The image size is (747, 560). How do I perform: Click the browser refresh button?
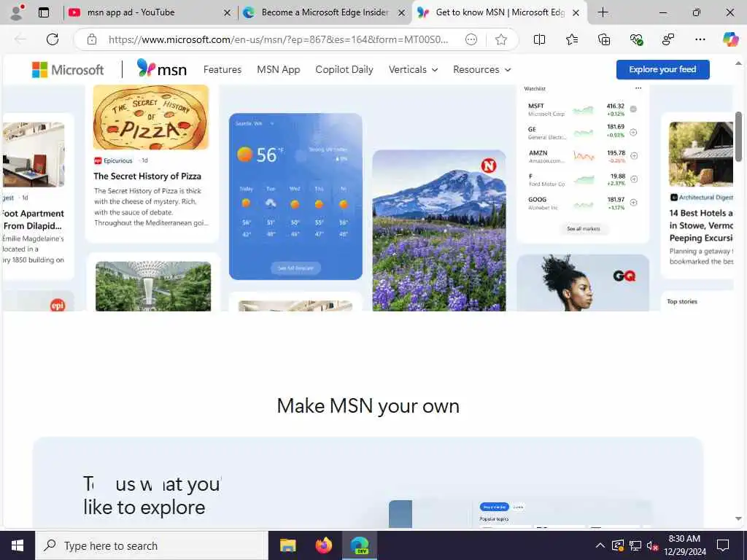pos(53,39)
